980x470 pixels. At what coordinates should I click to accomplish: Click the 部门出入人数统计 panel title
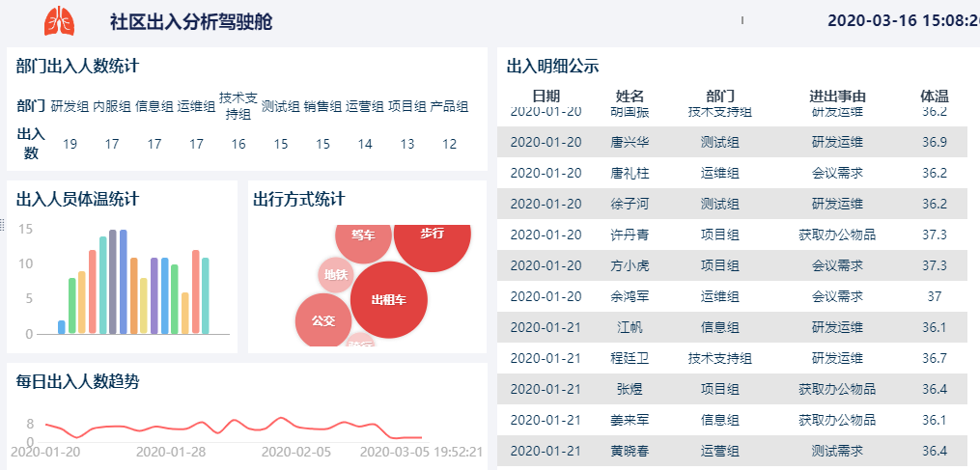pos(77,66)
